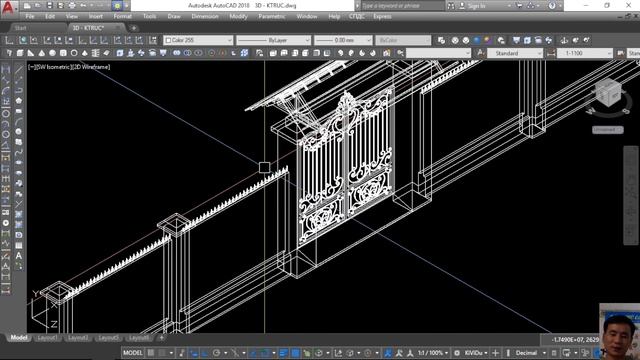Open the Standard text style dropdown
The image size is (640, 360).
pyautogui.click(x=515, y=53)
